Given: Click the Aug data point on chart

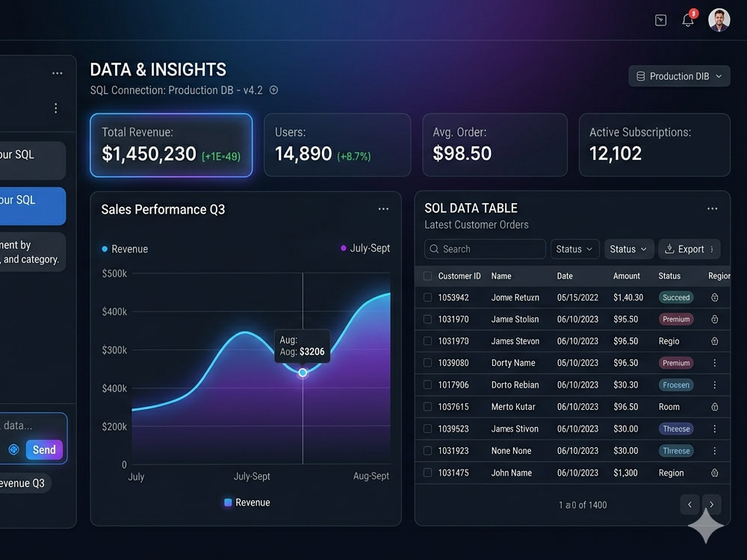Looking at the screenshot, I should pos(303,373).
